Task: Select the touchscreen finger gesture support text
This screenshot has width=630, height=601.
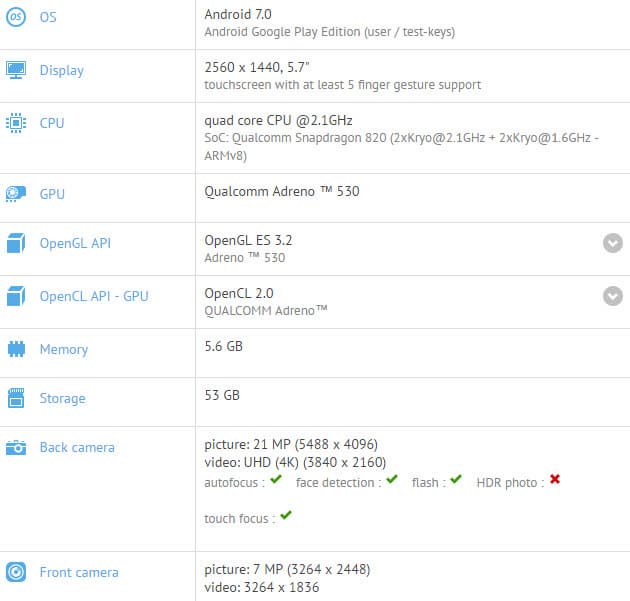Action: coord(343,85)
